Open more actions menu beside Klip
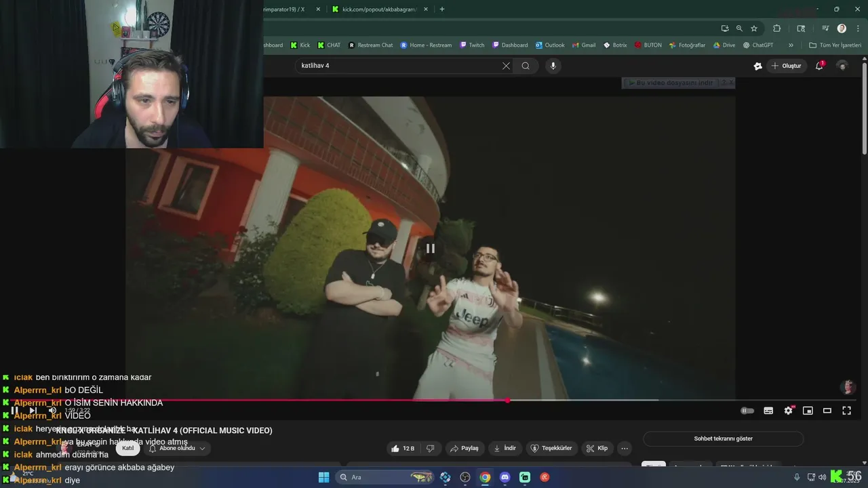The image size is (868, 488). [625, 448]
